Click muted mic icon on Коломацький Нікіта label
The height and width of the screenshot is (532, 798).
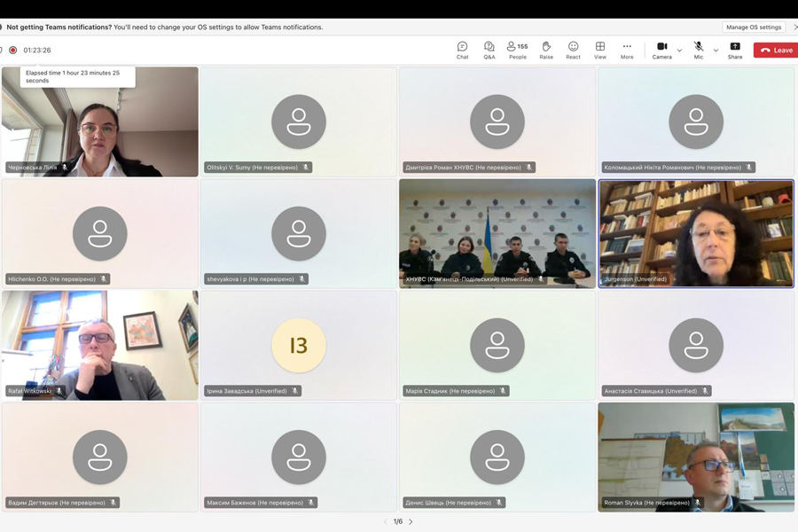[x=748, y=167]
